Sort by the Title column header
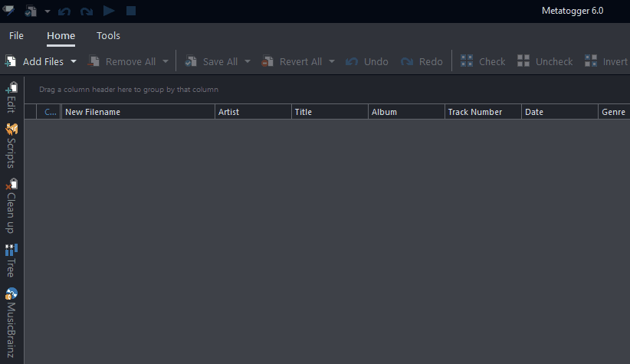This screenshot has width=630, height=364. [x=330, y=112]
